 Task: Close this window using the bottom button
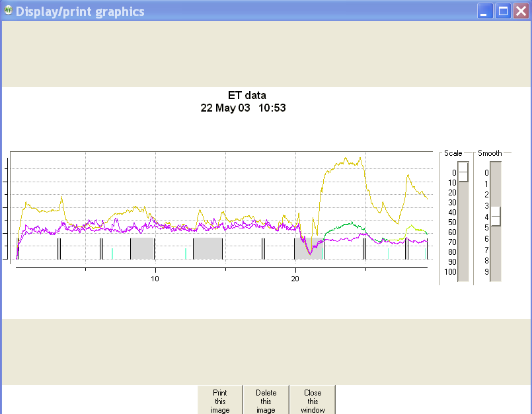[x=313, y=400]
